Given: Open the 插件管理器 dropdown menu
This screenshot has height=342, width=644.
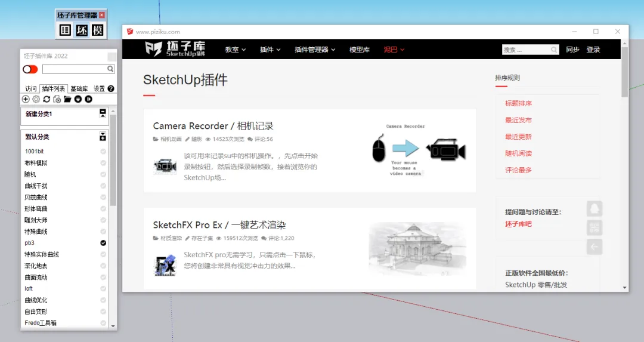Looking at the screenshot, I should click(x=315, y=50).
